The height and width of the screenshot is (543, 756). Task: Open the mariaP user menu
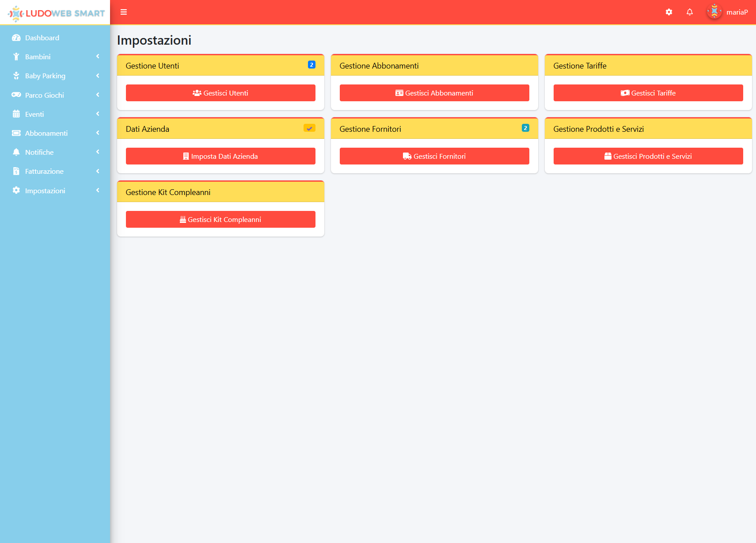coord(727,12)
